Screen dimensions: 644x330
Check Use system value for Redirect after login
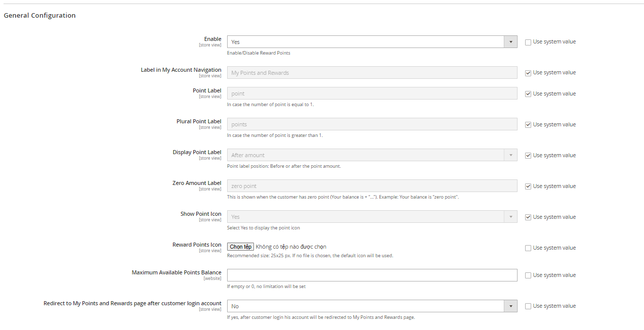[x=528, y=306]
